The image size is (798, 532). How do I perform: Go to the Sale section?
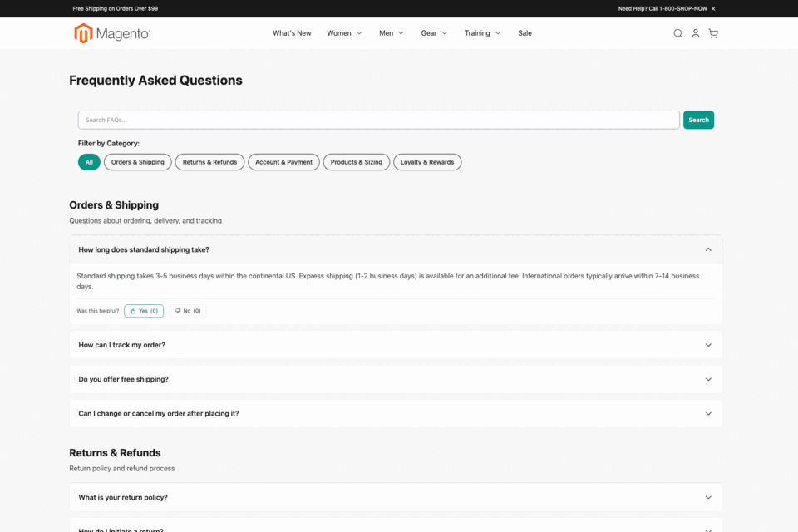(x=525, y=33)
